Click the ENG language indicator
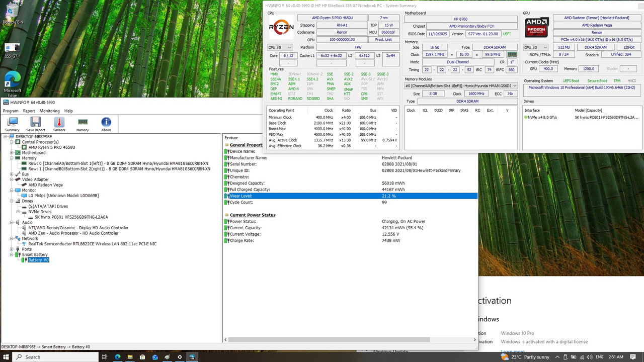Screen dimensions: 644x362 point(600,357)
